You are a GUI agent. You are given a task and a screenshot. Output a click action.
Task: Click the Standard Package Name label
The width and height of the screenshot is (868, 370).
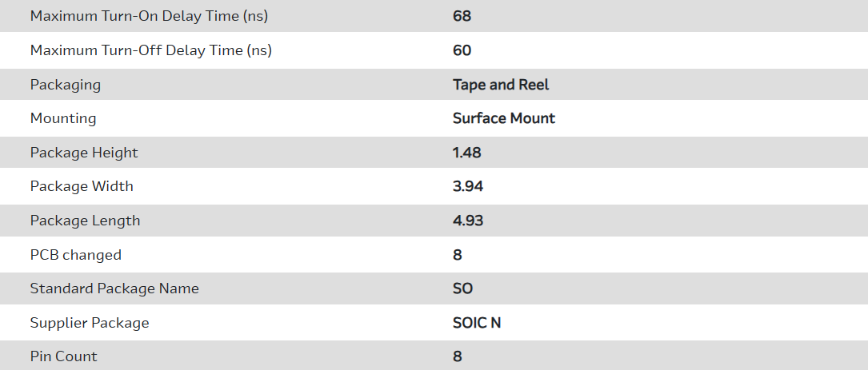click(114, 288)
